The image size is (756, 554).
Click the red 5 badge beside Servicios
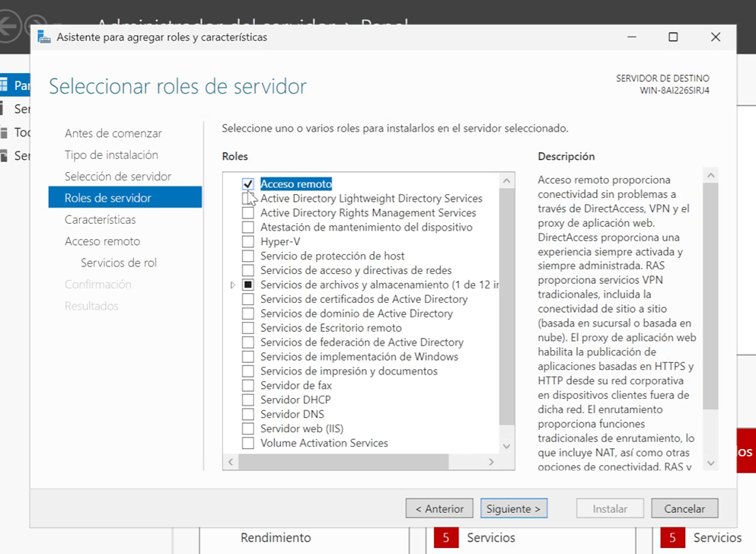[x=445, y=538]
